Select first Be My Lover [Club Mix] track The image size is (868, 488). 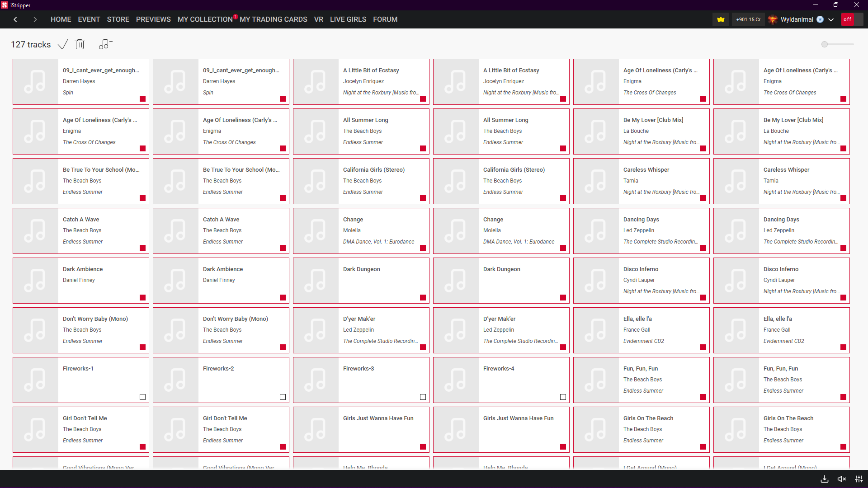tap(642, 131)
